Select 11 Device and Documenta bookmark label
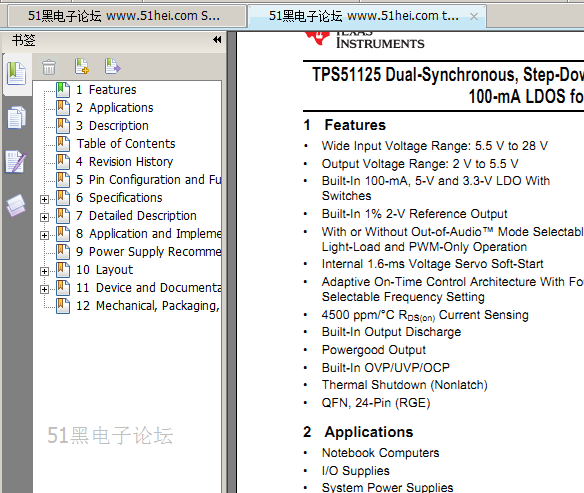The image size is (584, 493). 148,287
